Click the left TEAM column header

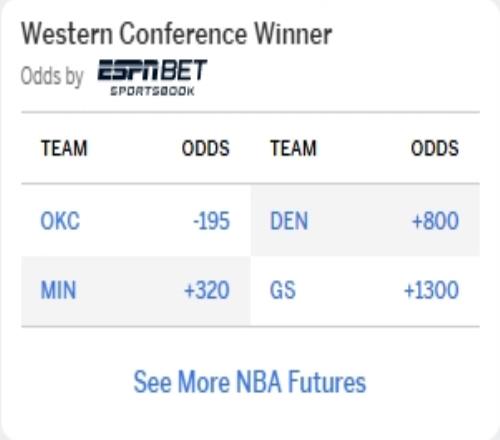[64, 148]
